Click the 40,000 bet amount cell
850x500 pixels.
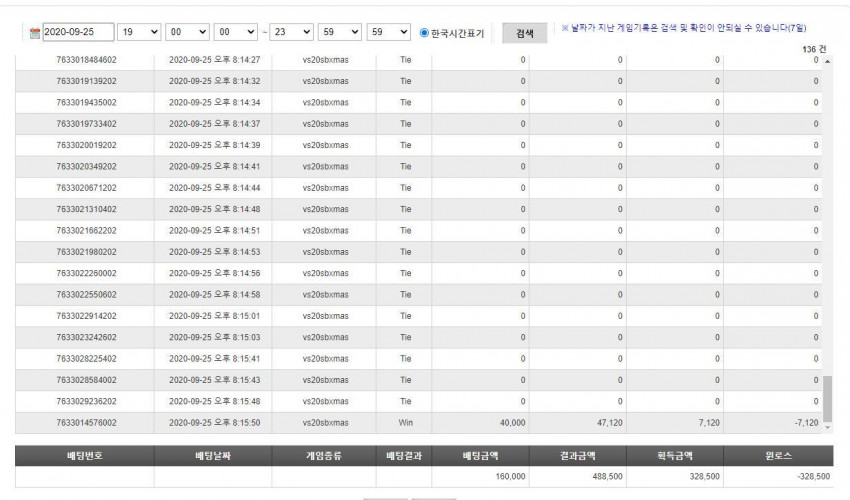click(512, 423)
